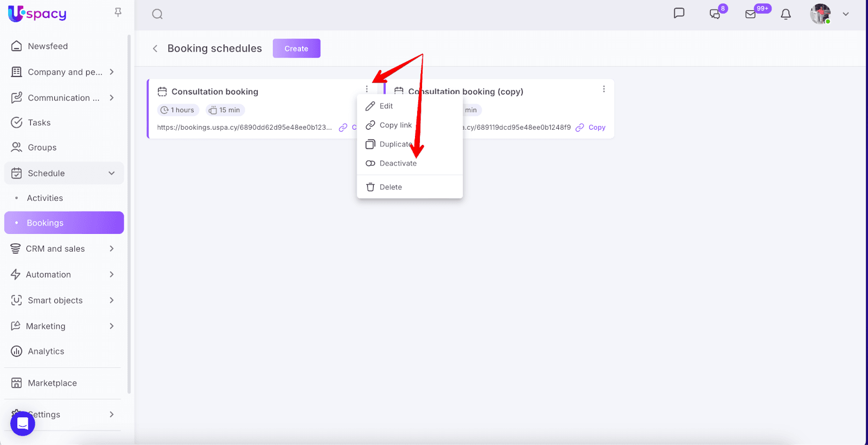This screenshot has width=868, height=445.
Task: Choose Edit from the context menu
Action: (x=386, y=106)
